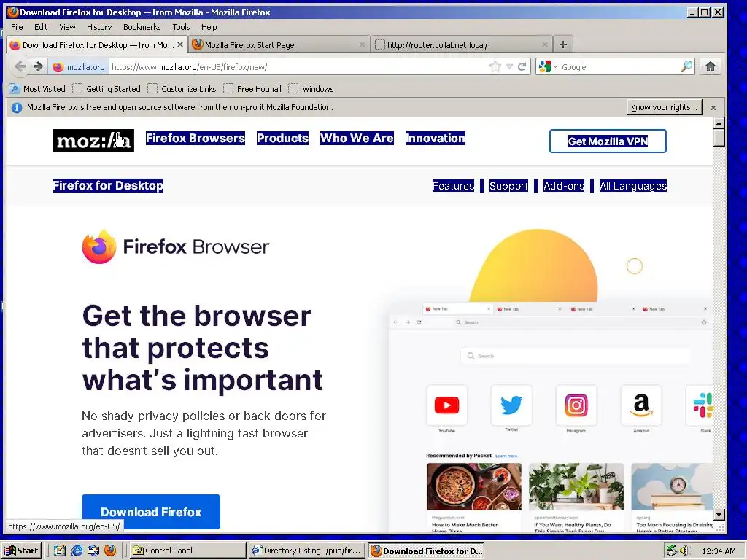
Task: Click the Amazon tile in preview
Action: tap(641, 405)
